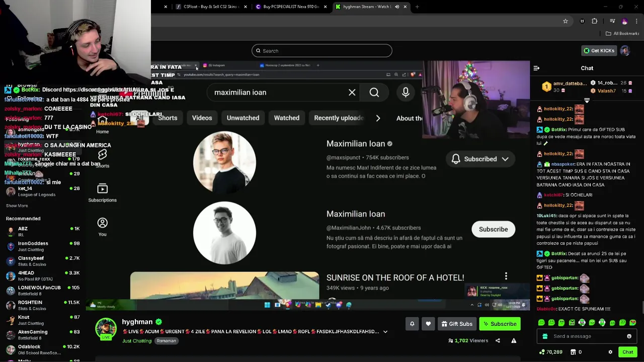Bookmark this page with the star icon
This screenshot has width=644, height=362.
pos(566,21)
